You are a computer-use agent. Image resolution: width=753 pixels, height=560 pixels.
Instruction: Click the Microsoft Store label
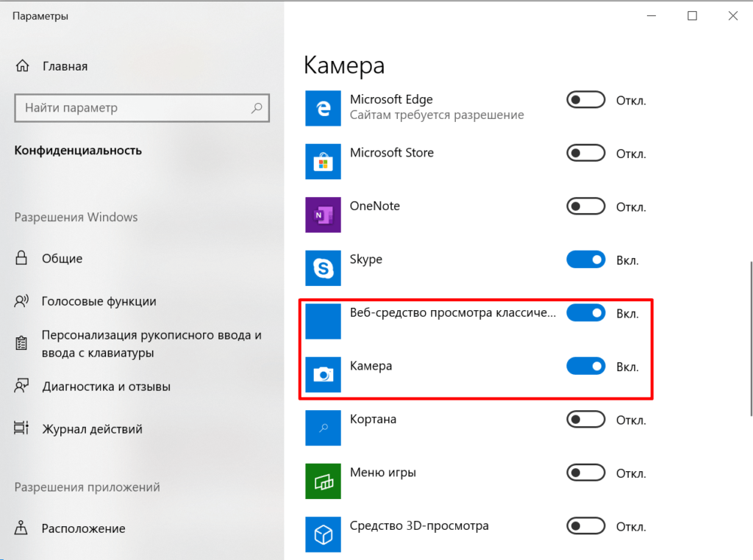(391, 153)
